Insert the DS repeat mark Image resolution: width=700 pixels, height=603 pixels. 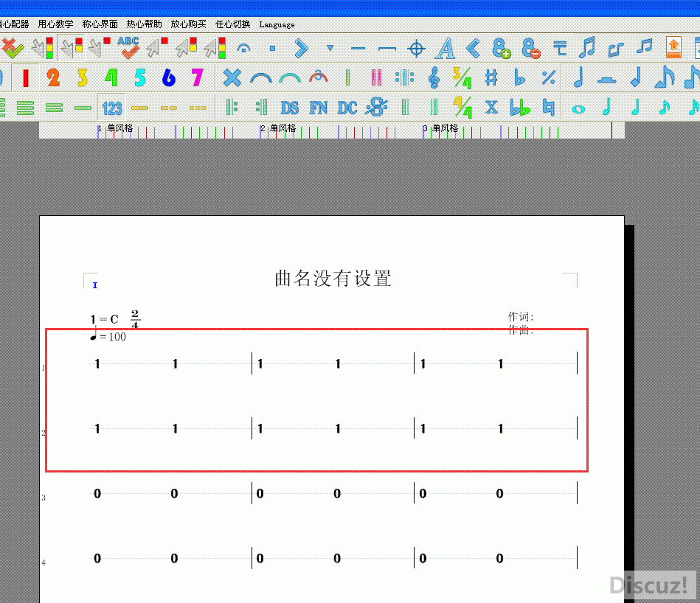coord(289,108)
